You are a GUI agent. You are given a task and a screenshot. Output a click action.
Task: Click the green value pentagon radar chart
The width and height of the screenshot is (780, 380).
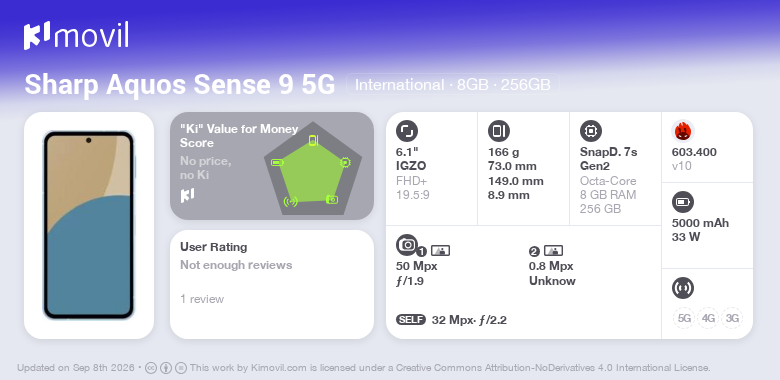pos(312,169)
